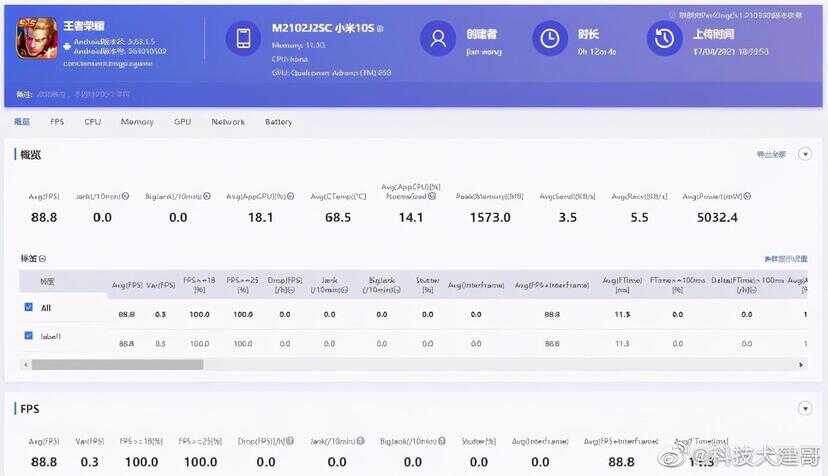Uncheck the label1 row checkbox
The image size is (828, 476).
point(29,335)
